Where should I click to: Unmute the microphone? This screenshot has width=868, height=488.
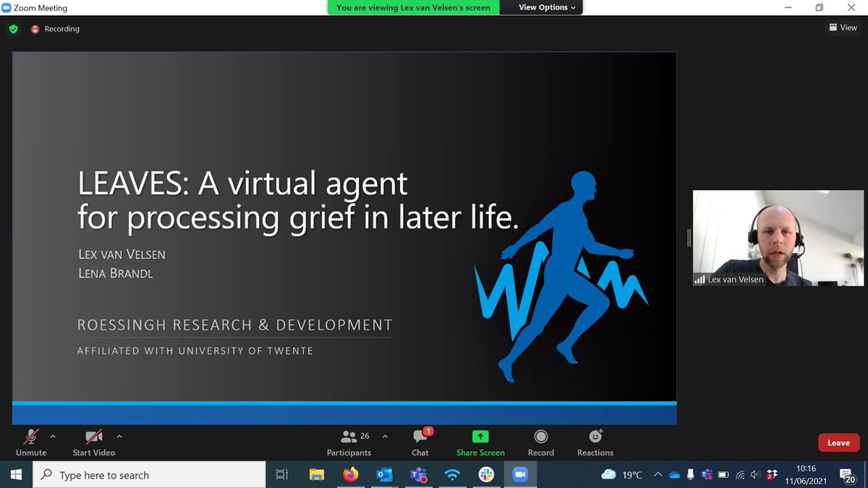[x=31, y=442]
